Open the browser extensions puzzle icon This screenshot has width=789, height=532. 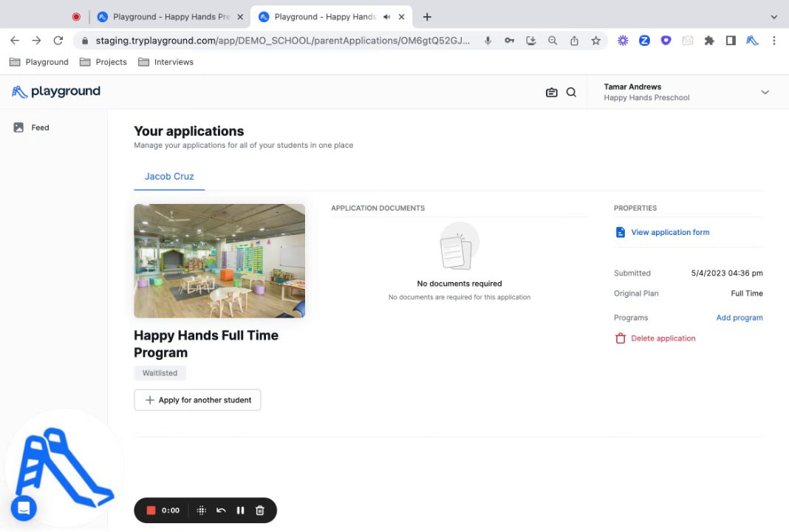(709, 41)
